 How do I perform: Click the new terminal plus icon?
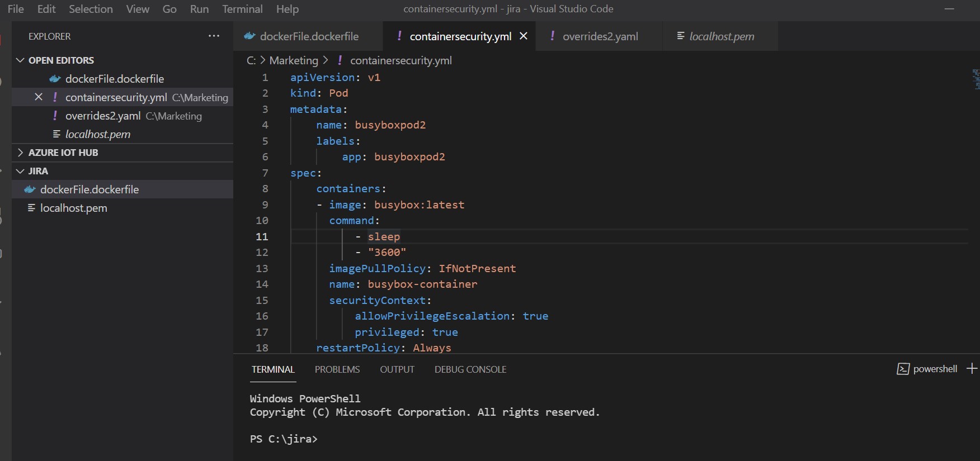point(972,369)
